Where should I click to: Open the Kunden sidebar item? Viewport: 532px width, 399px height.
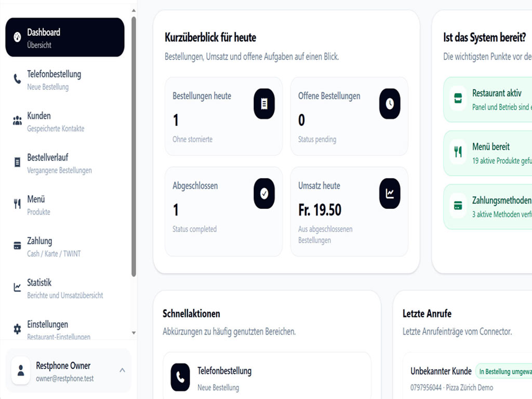[x=65, y=122]
